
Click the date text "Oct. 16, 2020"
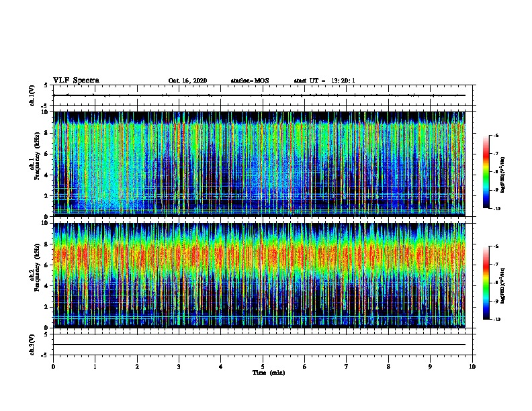coord(187,81)
